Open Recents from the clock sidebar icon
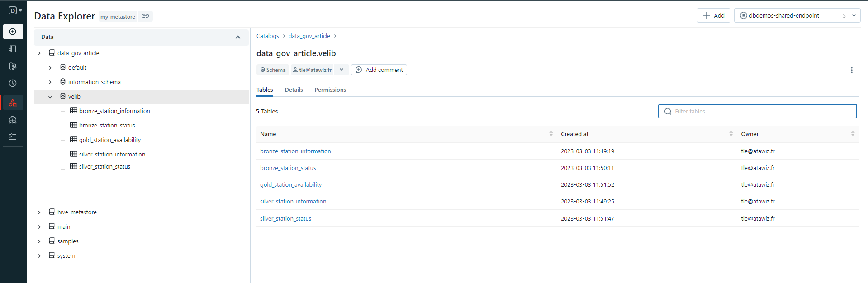This screenshot has height=283, width=868. [13, 83]
